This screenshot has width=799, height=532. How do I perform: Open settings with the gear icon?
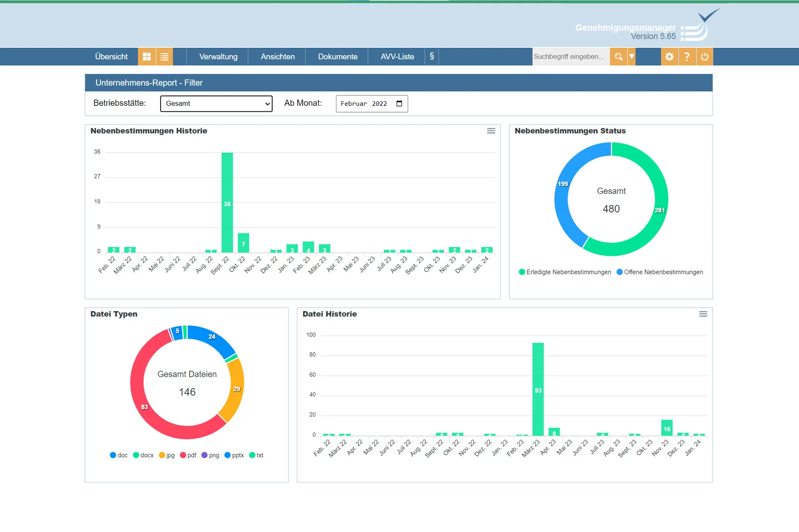(x=669, y=57)
